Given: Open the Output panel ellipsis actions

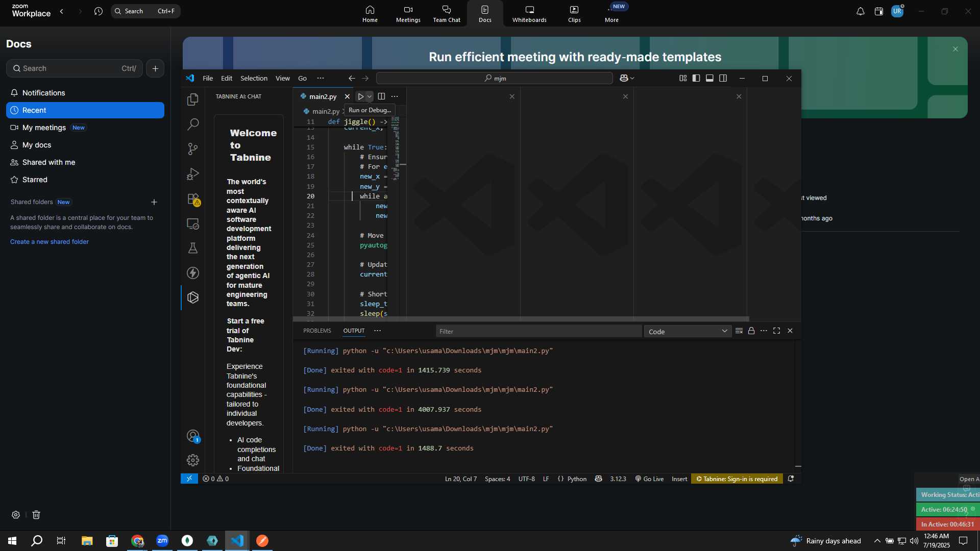Looking at the screenshot, I should (764, 331).
